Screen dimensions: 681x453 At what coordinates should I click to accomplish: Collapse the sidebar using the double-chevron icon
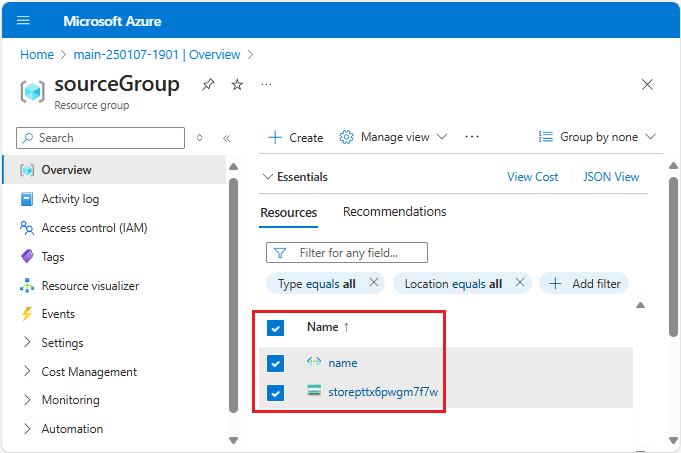pos(227,138)
